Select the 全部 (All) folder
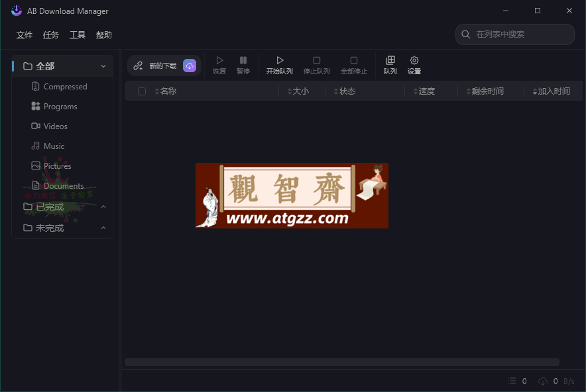Screen dimensions: 586x392 pos(62,66)
